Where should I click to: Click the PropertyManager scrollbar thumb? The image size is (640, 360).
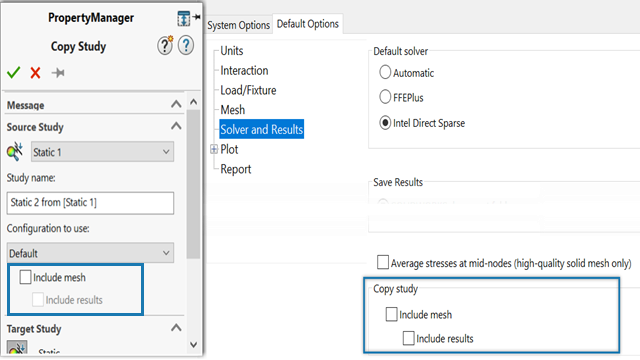[193, 184]
